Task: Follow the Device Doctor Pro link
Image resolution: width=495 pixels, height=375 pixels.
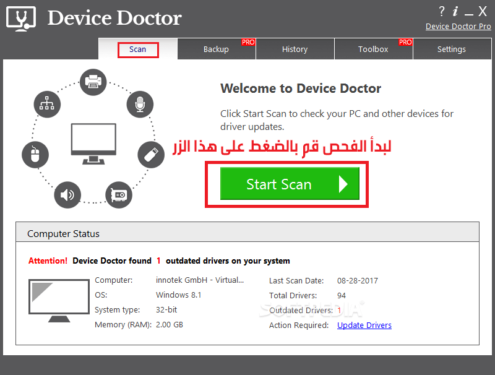Action: [458, 26]
